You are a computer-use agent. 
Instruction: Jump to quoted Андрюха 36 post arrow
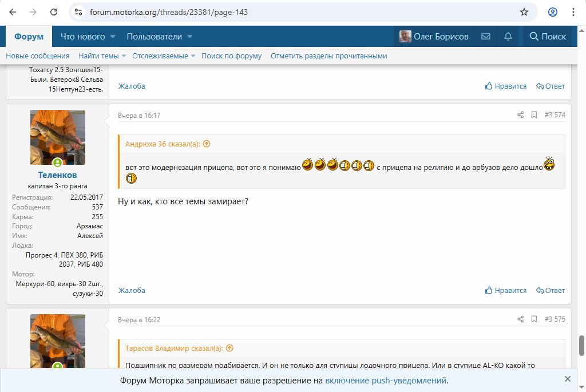click(207, 144)
